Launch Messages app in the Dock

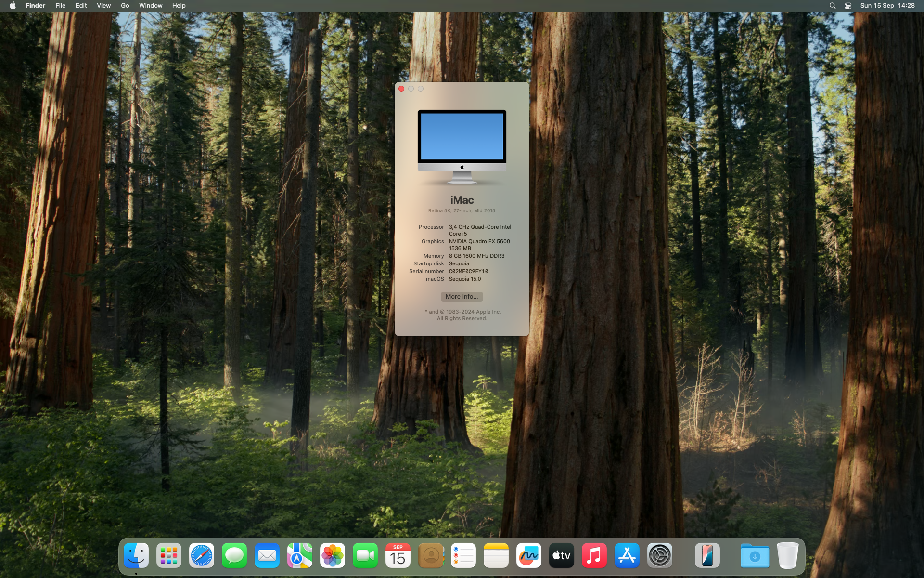[x=234, y=556]
